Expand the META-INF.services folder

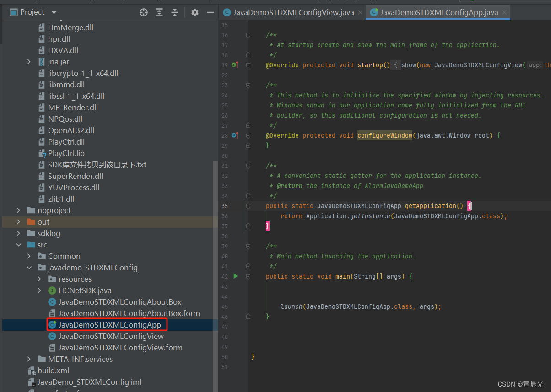(29, 359)
